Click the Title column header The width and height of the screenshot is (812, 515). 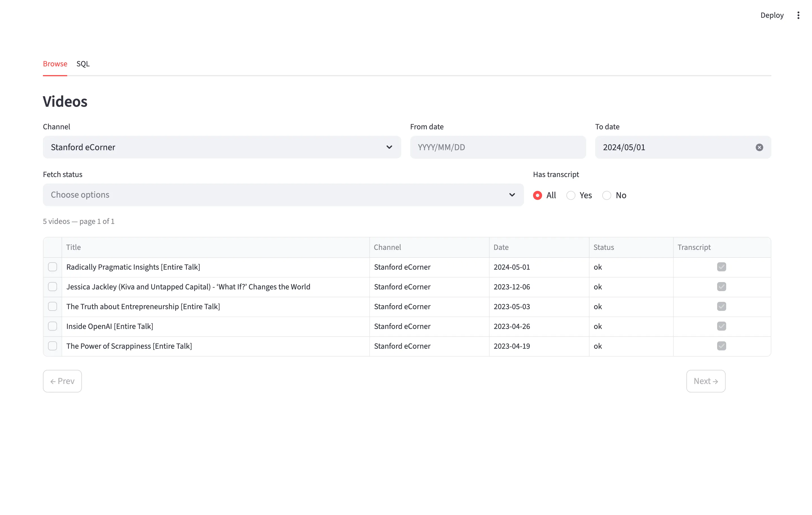(x=215, y=247)
